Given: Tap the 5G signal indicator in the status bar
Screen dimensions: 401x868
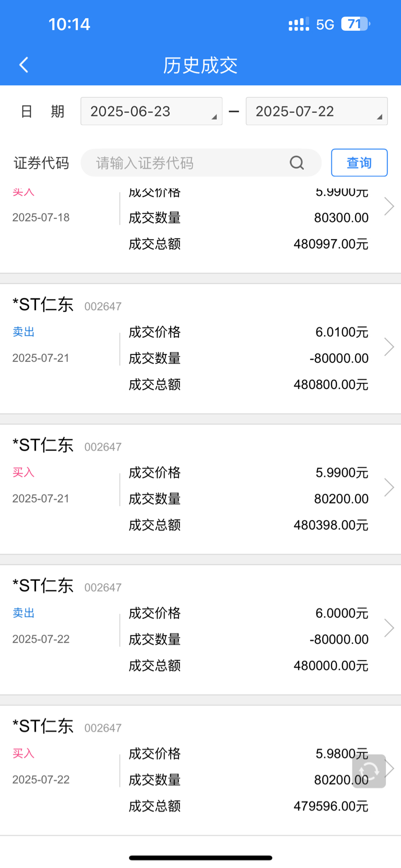Looking at the screenshot, I should (x=325, y=25).
